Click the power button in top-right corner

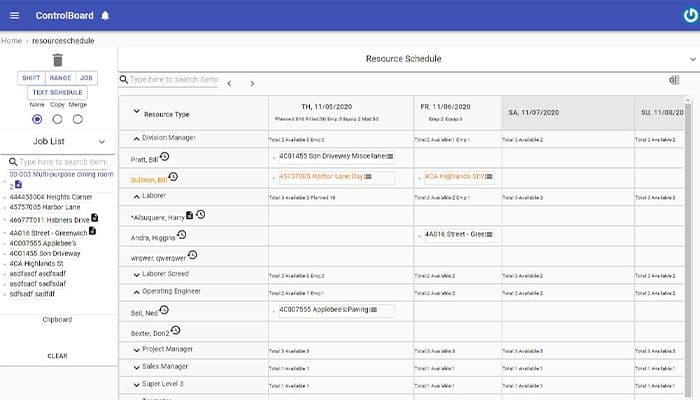(690, 15)
